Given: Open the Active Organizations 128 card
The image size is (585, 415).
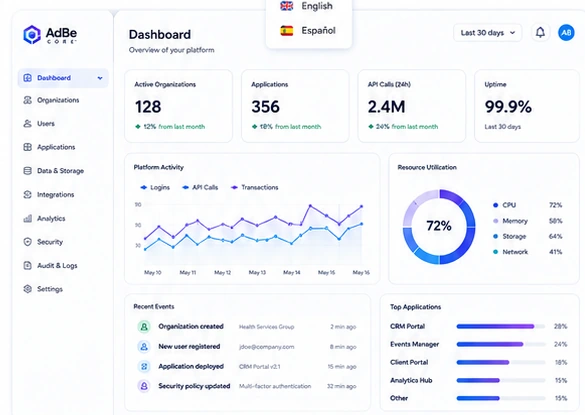Looking at the screenshot, I should (x=178, y=106).
